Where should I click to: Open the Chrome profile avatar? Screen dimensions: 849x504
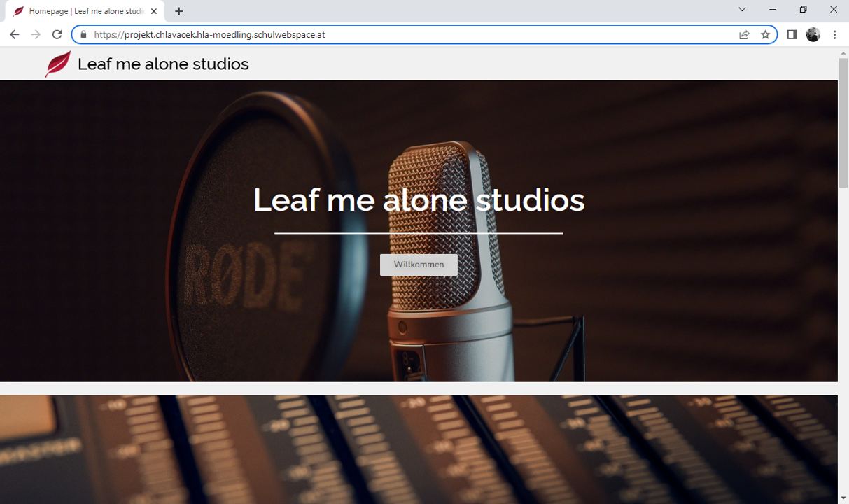point(813,34)
